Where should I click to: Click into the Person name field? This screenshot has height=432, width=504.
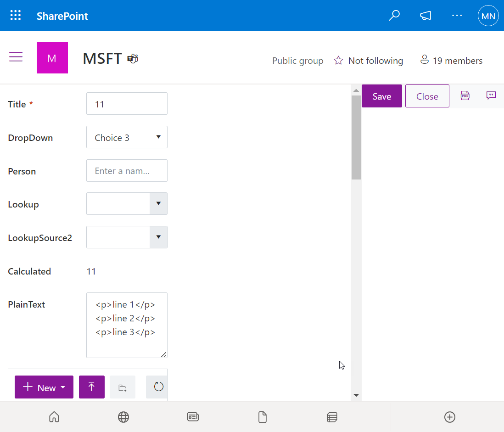[127, 171]
